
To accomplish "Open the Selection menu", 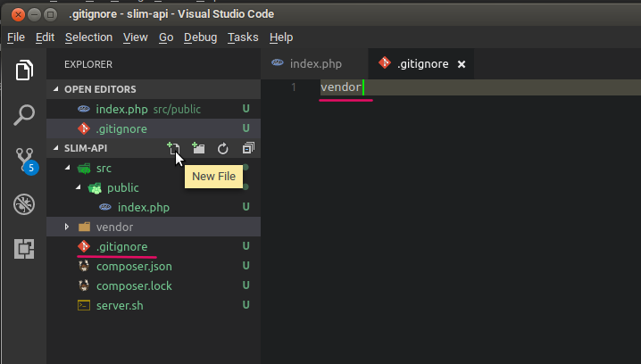I will coord(88,37).
